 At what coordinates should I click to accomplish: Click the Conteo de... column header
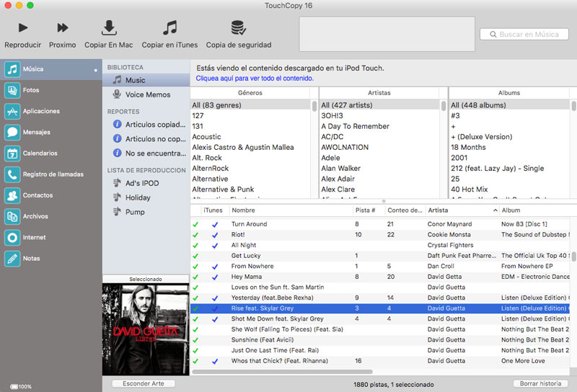click(x=405, y=210)
